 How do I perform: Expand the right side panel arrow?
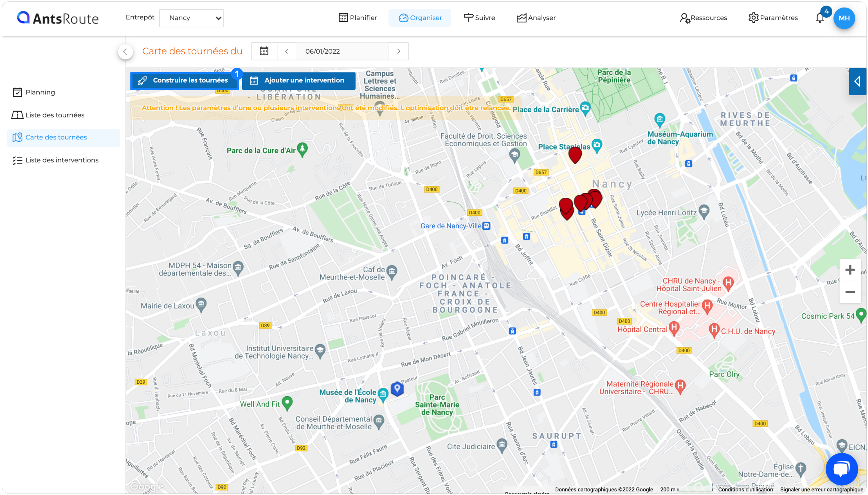click(858, 81)
